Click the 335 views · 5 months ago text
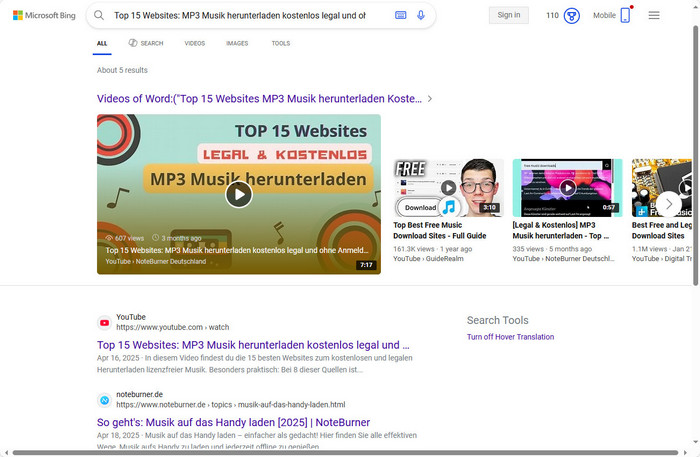Viewport: 700px width, 457px height. [552, 249]
